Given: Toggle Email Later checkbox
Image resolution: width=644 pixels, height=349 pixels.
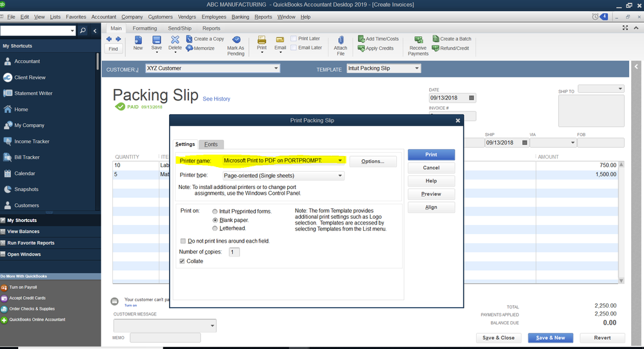Looking at the screenshot, I should tap(294, 48).
